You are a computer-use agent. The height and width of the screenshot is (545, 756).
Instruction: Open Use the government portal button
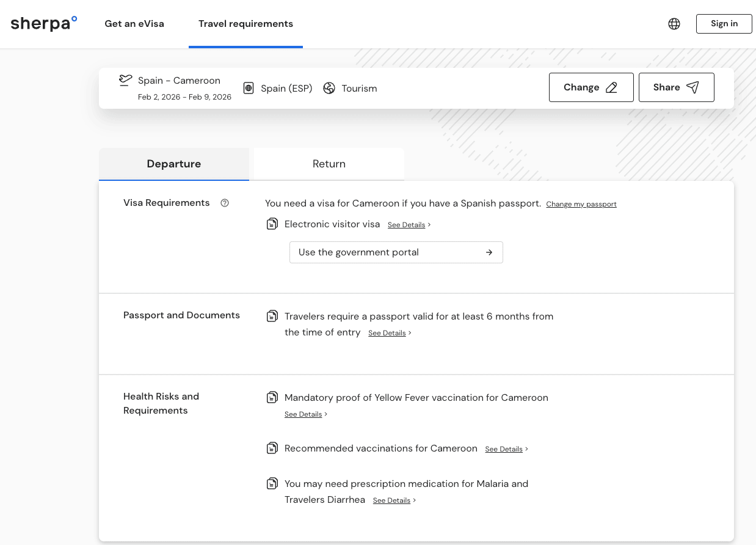396,252
